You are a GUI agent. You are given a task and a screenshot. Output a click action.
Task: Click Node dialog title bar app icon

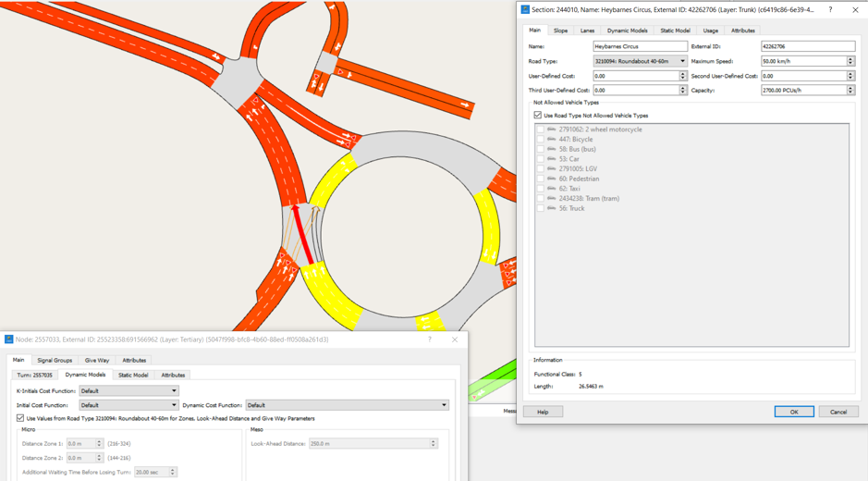pos(9,339)
